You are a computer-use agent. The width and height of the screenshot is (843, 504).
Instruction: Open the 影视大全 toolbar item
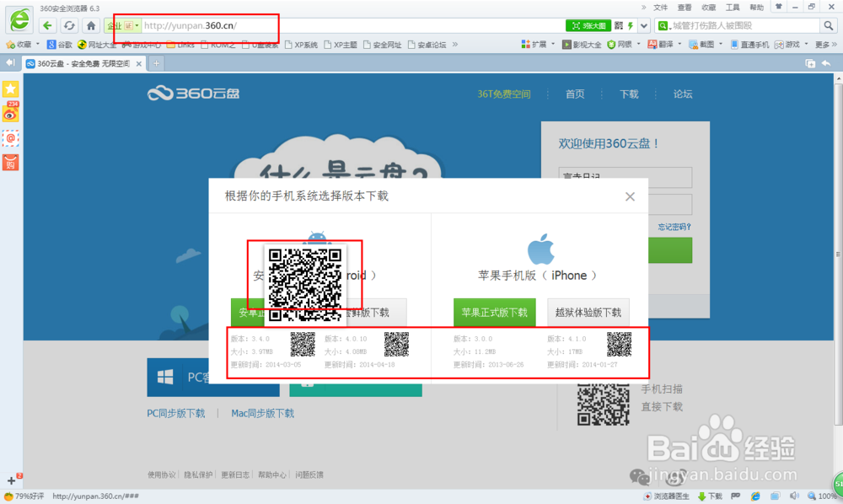coord(582,45)
